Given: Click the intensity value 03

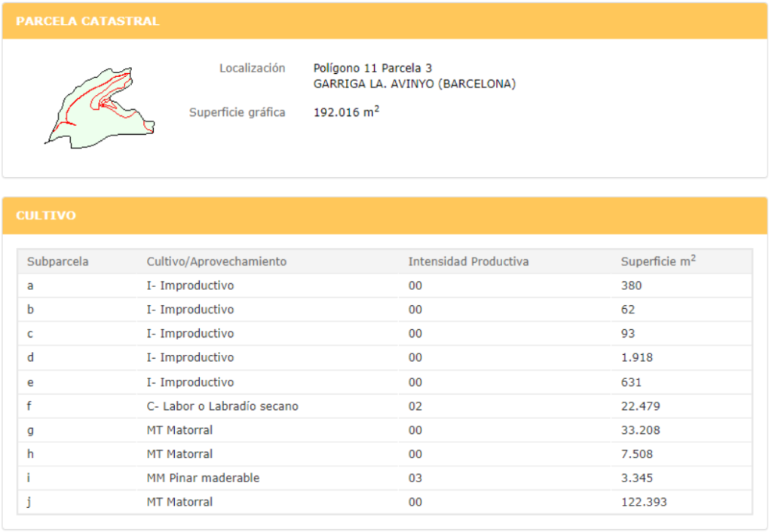Looking at the screenshot, I should [415, 478].
